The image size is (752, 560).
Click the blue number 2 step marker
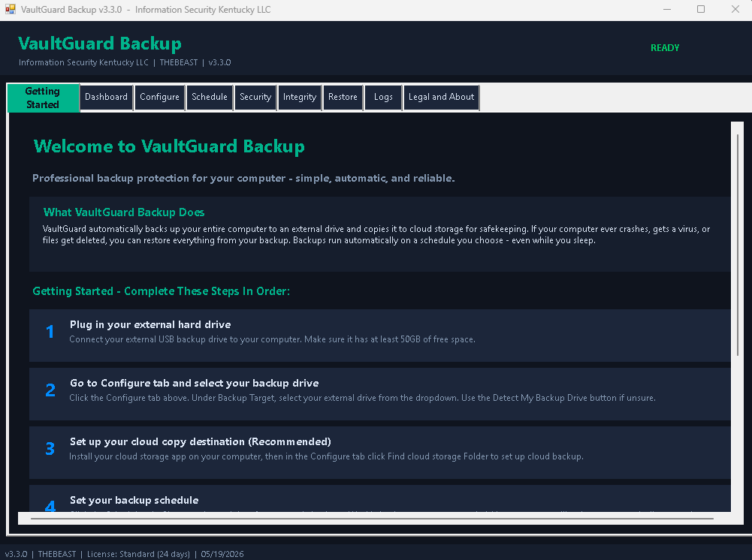point(50,390)
